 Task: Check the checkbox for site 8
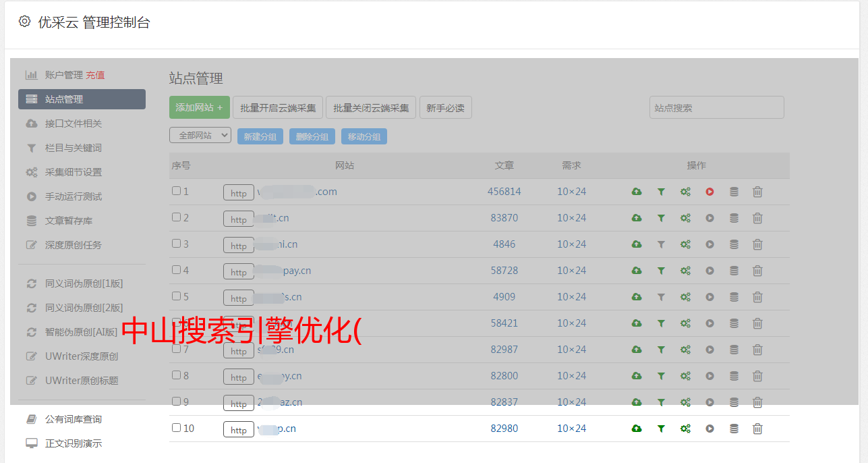(x=176, y=375)
